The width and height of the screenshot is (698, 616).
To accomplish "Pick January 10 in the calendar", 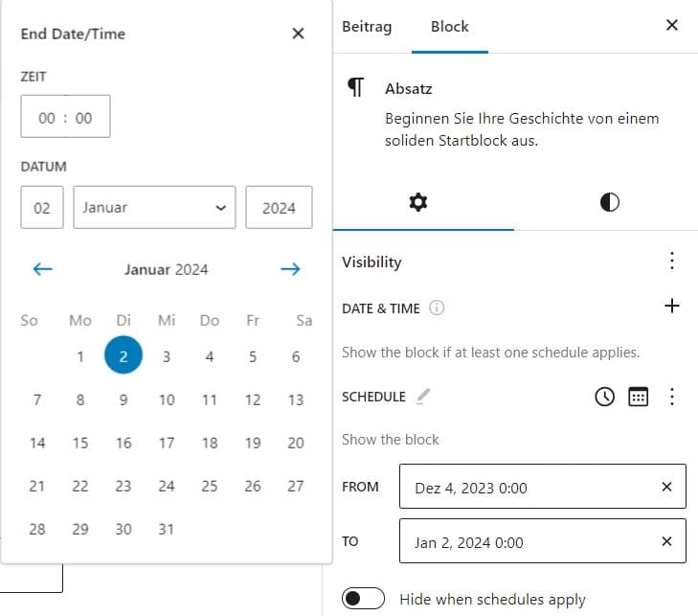I will pos(167,399).
